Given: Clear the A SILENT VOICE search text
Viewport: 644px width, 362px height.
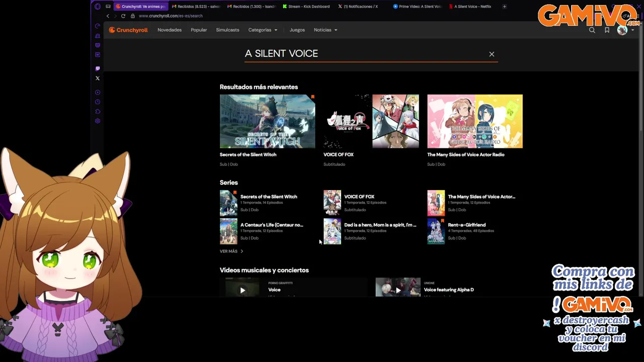Looking at the screenshot, I should [x=492, y=54].
